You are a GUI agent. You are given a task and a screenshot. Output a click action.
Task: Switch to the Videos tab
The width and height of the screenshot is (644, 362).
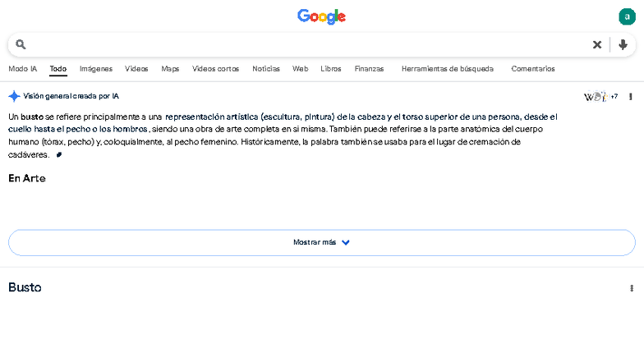pos(136,69)
